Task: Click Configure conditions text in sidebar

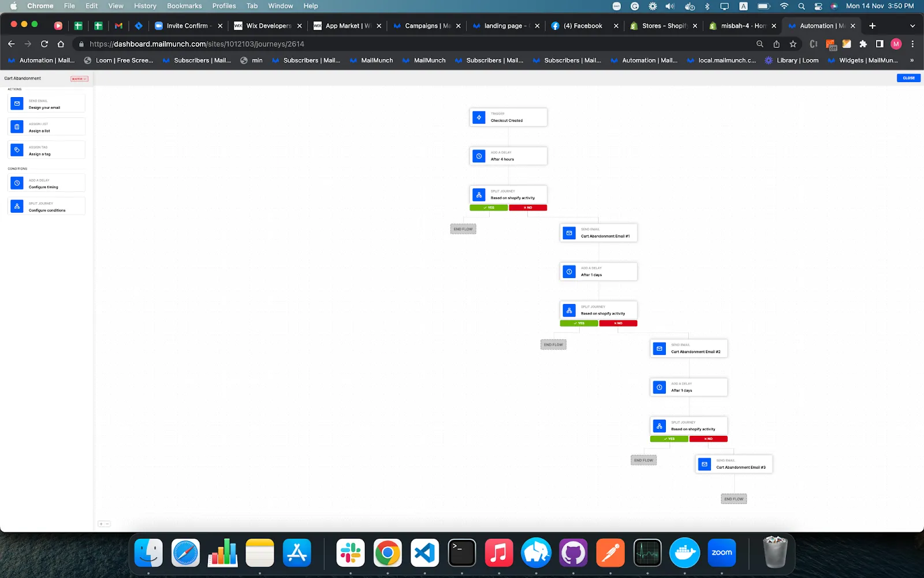Action: coord(47,210)
